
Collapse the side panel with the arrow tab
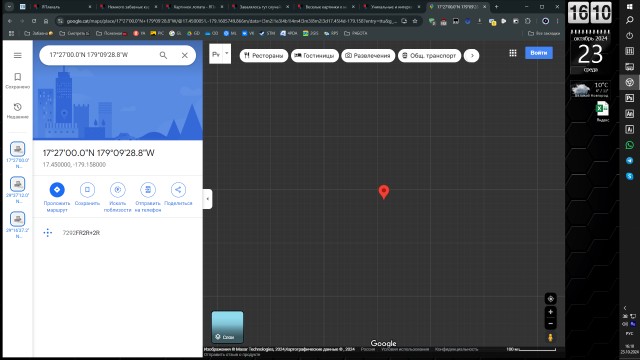click(207, 199)
